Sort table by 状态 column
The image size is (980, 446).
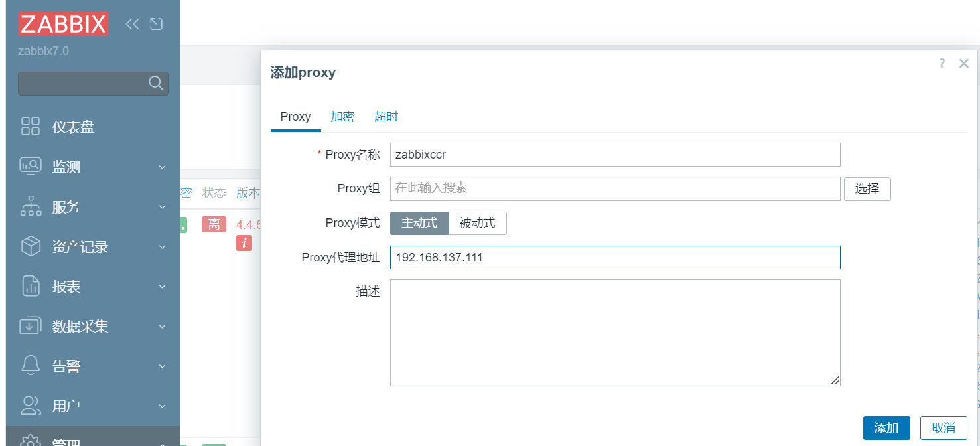pyautogui.click(x=214, y=193)
